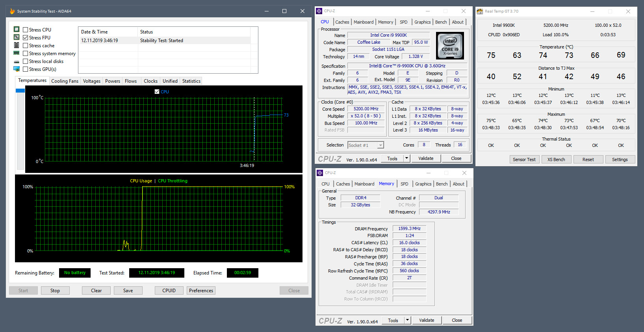
Task: Open About tab in upper CPU-Z window
Action: pos(458,22)
